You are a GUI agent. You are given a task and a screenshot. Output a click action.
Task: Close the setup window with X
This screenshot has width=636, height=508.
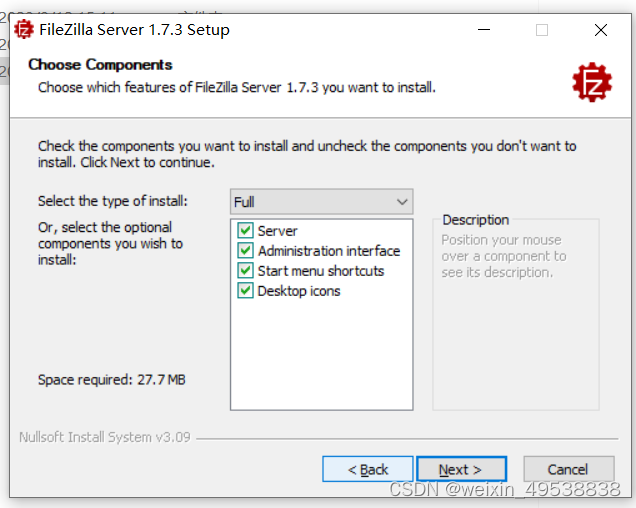click(601, 30)
